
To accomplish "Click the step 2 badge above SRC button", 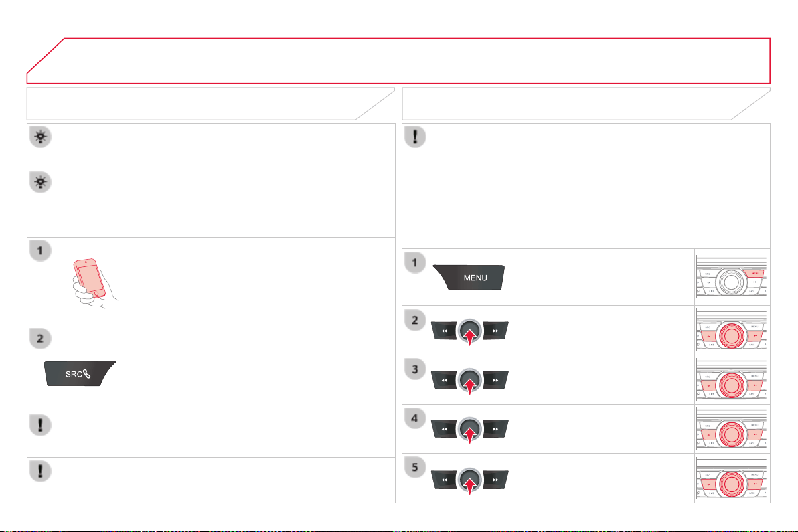I will (40, 339).
